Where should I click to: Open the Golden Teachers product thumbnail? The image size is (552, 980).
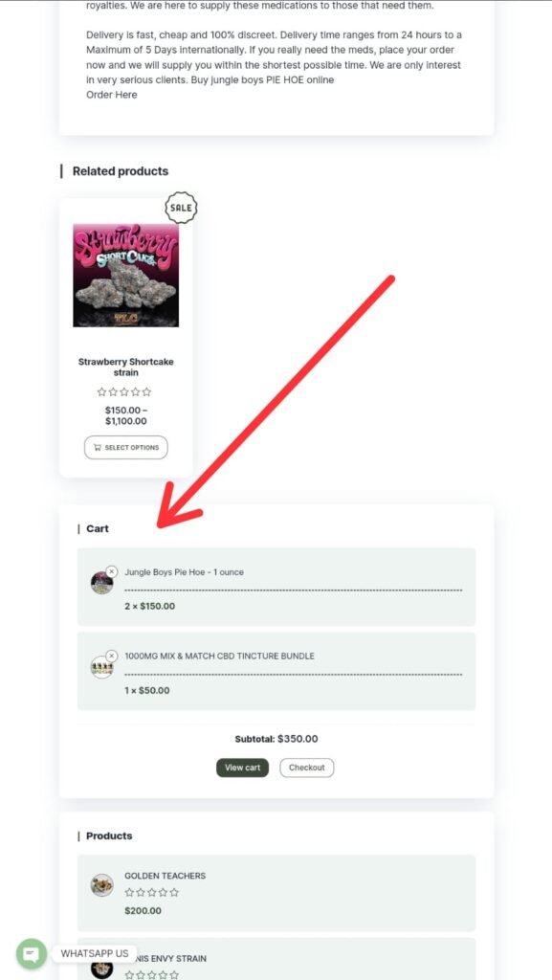[101, 885]
